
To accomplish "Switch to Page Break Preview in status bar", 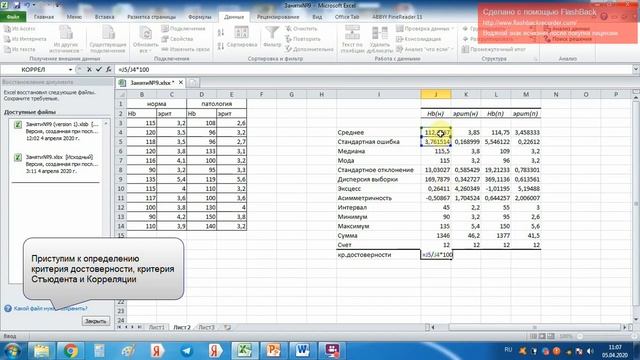I will [551, 336].
